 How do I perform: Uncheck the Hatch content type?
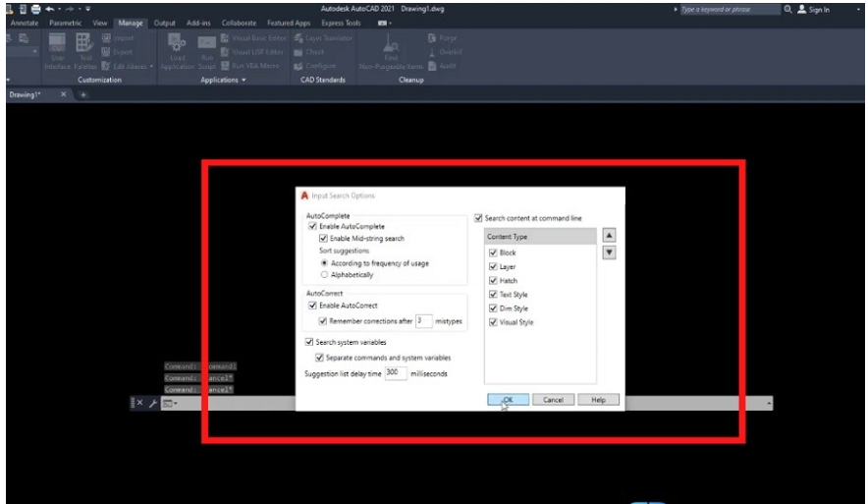tap(494, 280)
